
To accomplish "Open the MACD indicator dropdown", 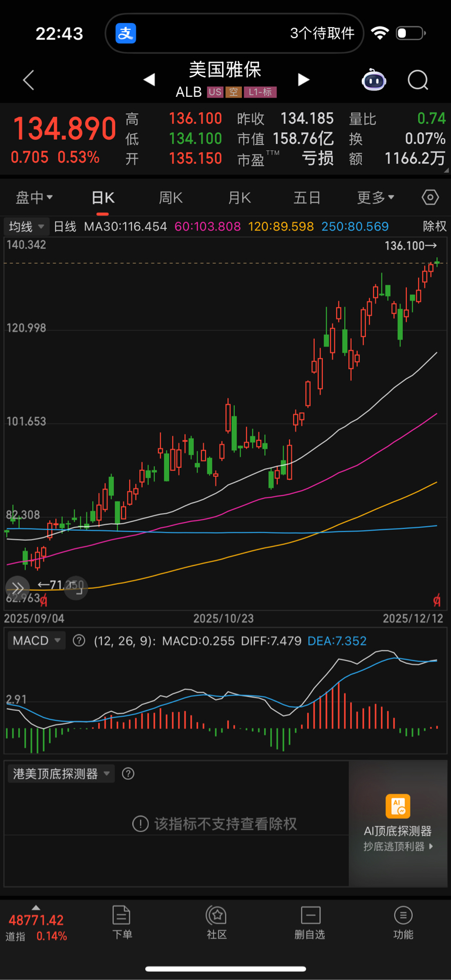I will click(36, 641).
